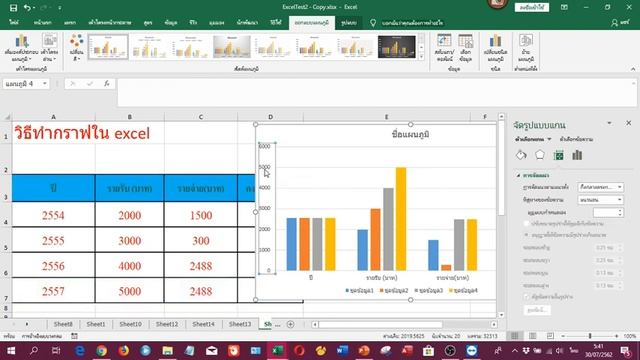This screenshot has height=360, width=640.
Task: Open the File tab
Action: [14, 23]
